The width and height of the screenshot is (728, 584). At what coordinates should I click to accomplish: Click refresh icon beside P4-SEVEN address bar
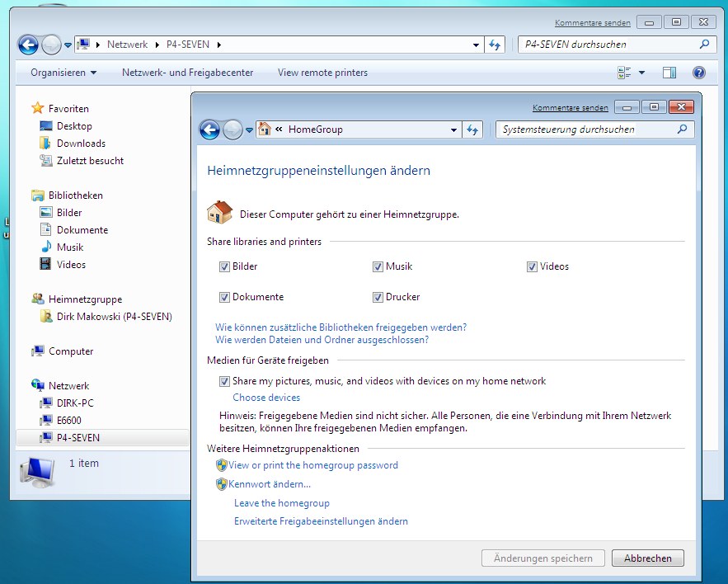pyautogui.click(x=495, y=45)
